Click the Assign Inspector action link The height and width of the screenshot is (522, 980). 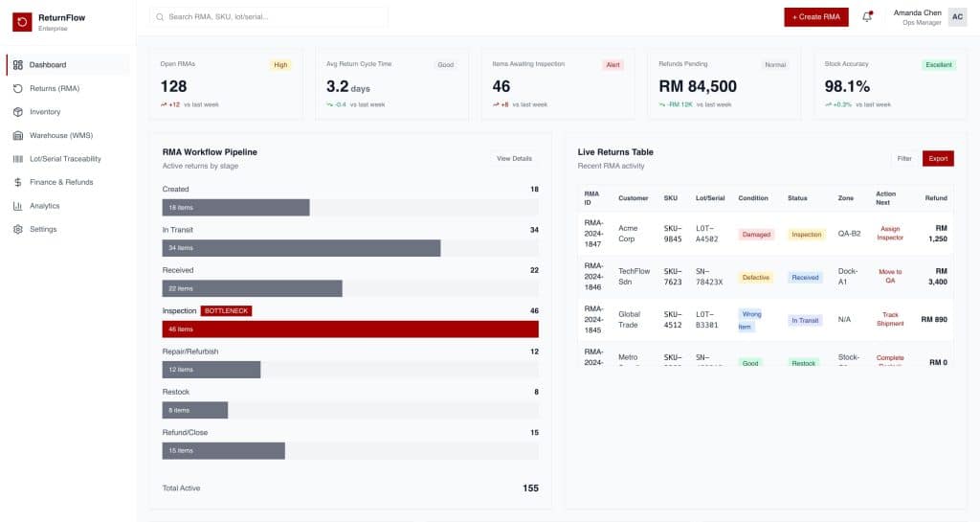890,234
